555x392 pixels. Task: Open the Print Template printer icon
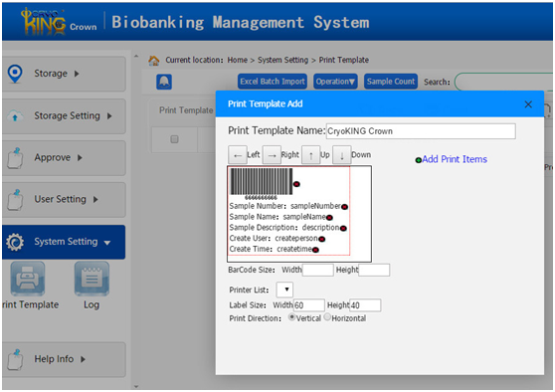click(x=28, y=279)
